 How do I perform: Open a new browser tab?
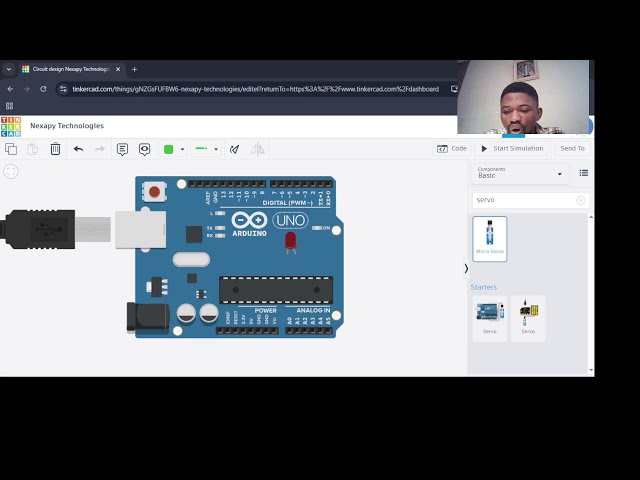tap(134, 69)
